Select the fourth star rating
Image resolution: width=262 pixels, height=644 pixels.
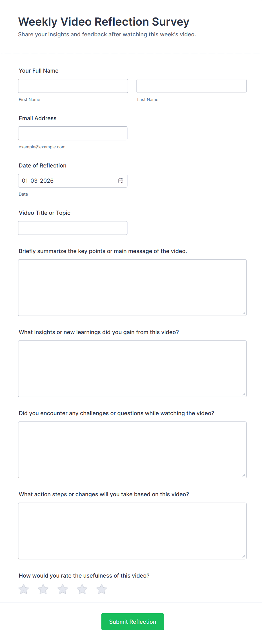click(82, 589)
